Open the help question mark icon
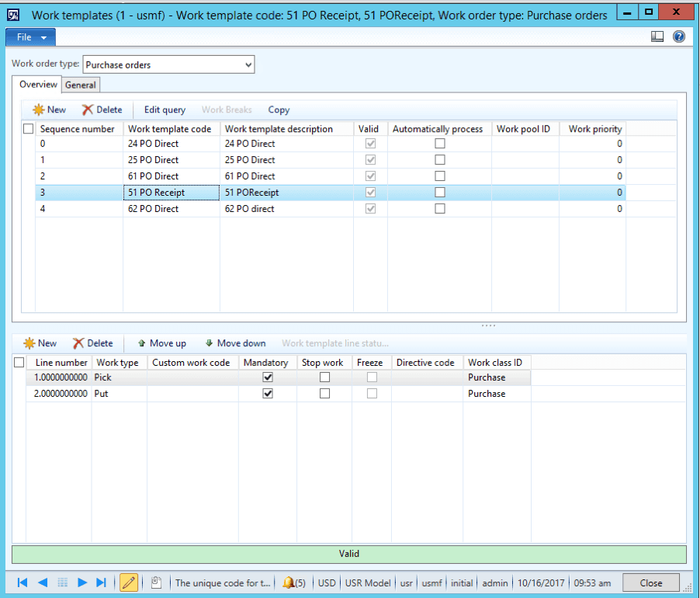This screenshot has height=598, width=700. 678,37
